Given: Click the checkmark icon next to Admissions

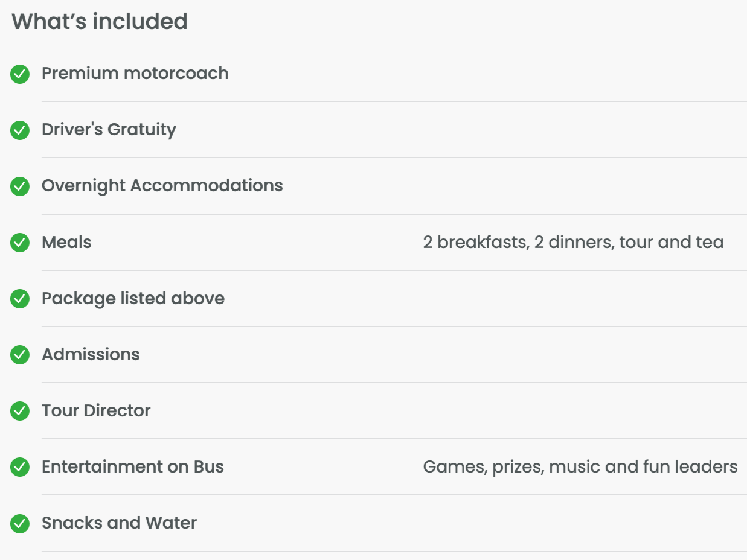Looking at the screenshot, I should point(20,355).
